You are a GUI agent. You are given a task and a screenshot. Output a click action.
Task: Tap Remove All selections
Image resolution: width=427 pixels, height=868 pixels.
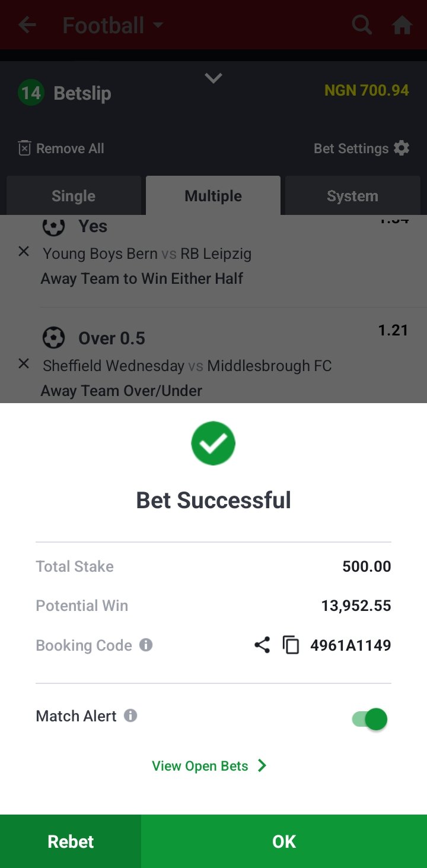tap(61, 148)
